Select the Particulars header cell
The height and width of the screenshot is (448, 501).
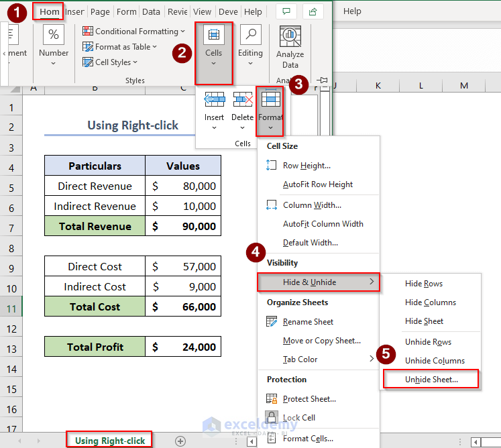(95, 166)
